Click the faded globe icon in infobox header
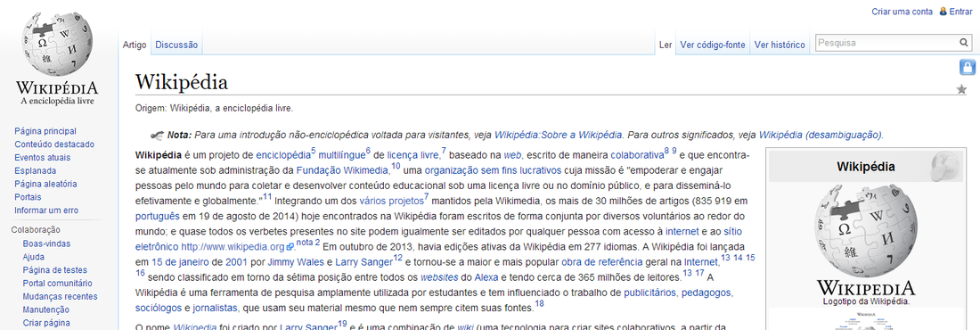This screenshot has width=980, height=330. (x=945, y=166)
